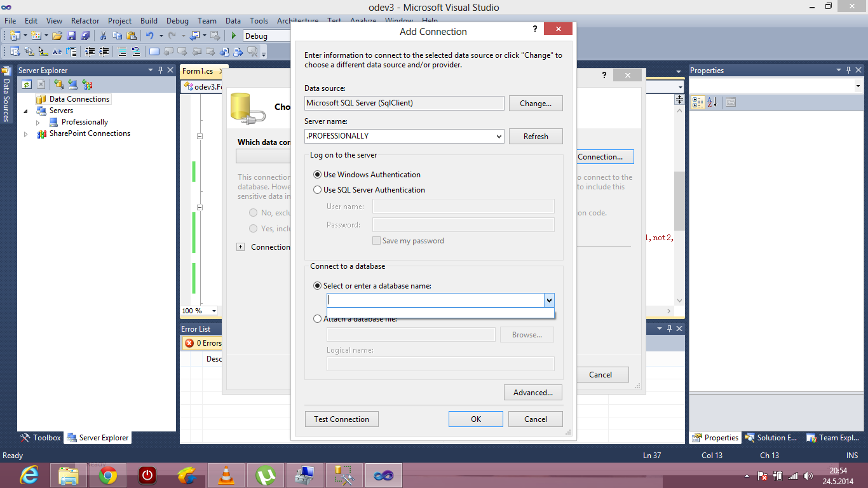Click the volume speaker icon in system tray

808,475
